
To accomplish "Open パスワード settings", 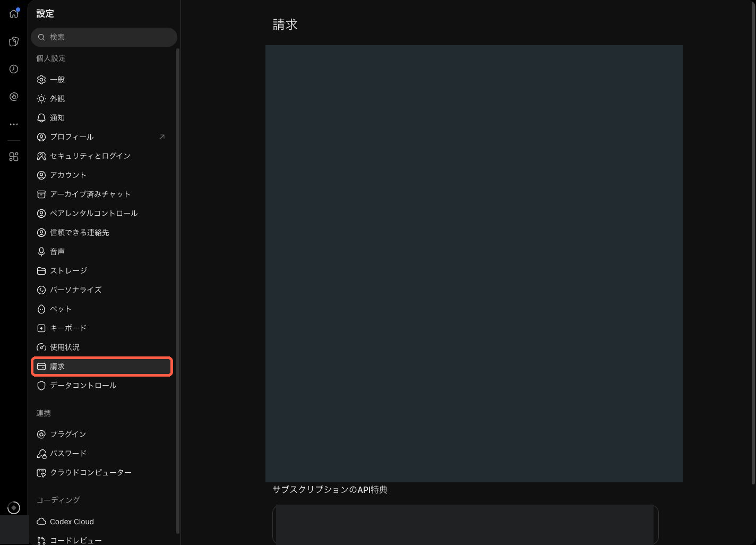I will [x=102, y=454].
